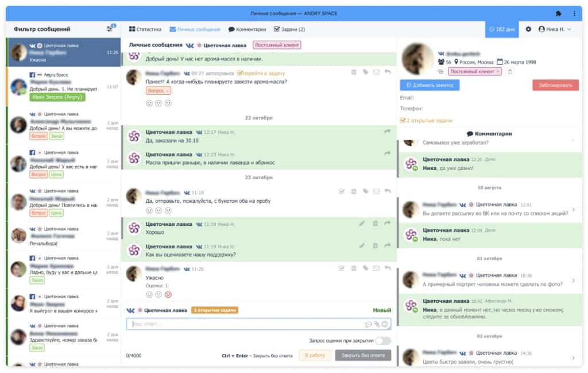Go to the "Комментарии" tab in top navigation

click(247, 29)
